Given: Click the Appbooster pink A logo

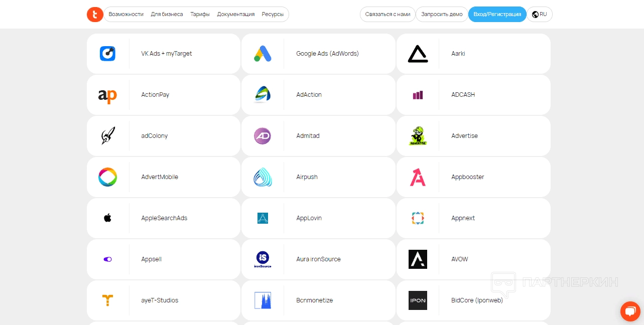Looking at the screenshot, I should [418, 177].
